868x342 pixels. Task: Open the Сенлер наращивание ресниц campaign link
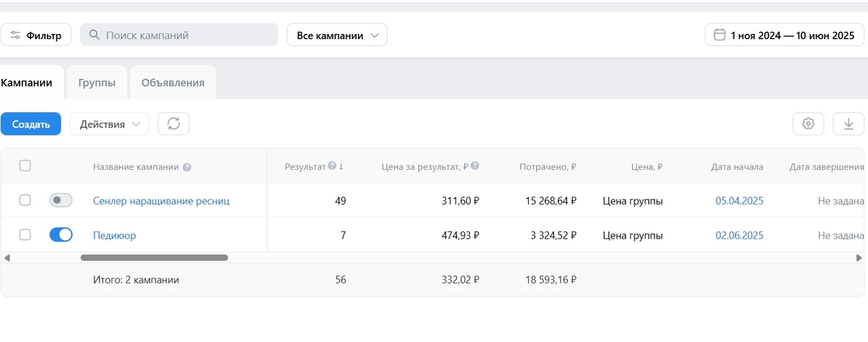pyautogui.click(x=161, y=200)
